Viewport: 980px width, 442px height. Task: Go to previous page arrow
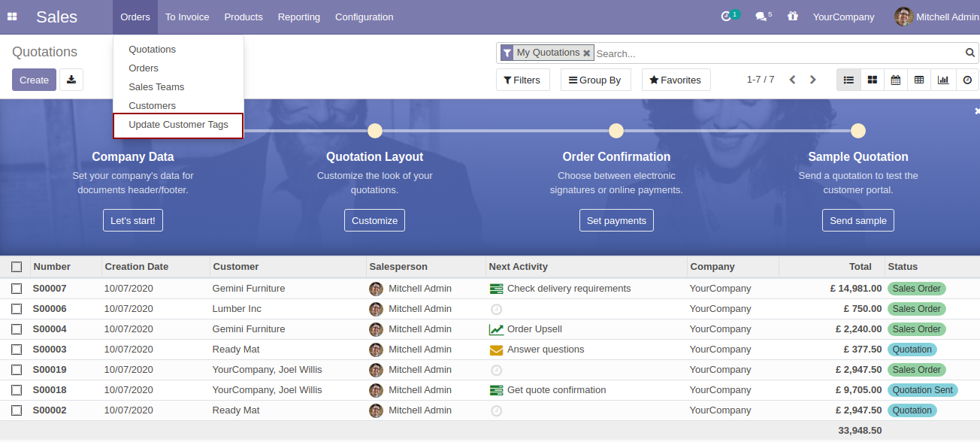click(x=792, y=80)
